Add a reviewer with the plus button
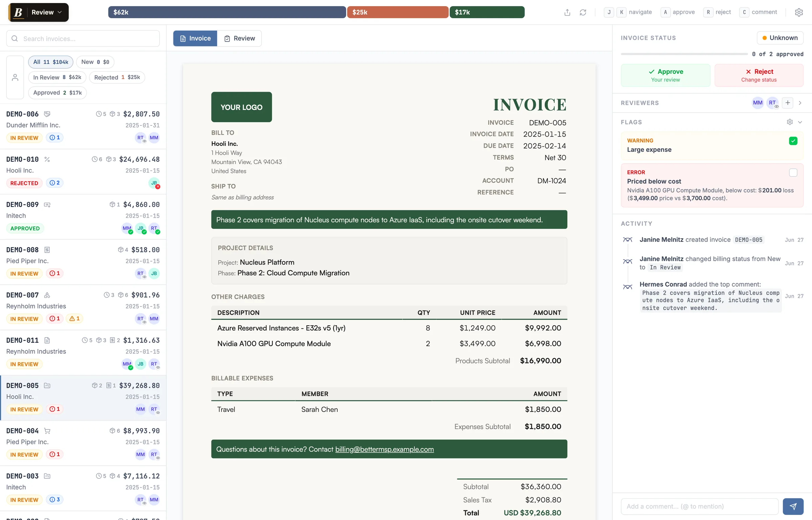This screenshot has height=520, width=812. [788, 103]
